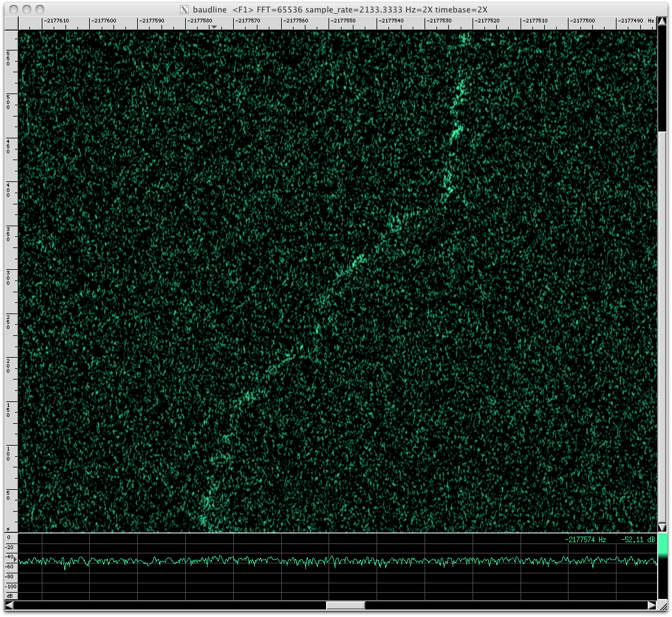The width and height of the screenshot is (672, 617).
Task: Click the horizontal scrollbar left arrow
Action: point(9,605)
